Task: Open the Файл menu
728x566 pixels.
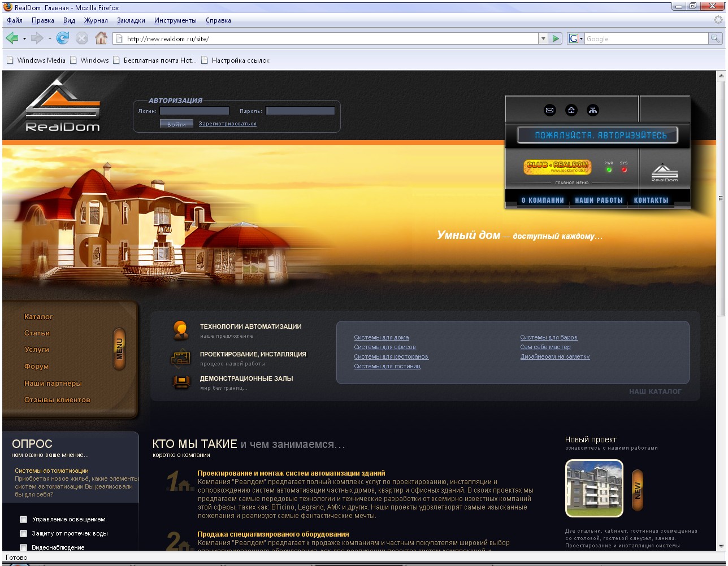Action: 15,20
